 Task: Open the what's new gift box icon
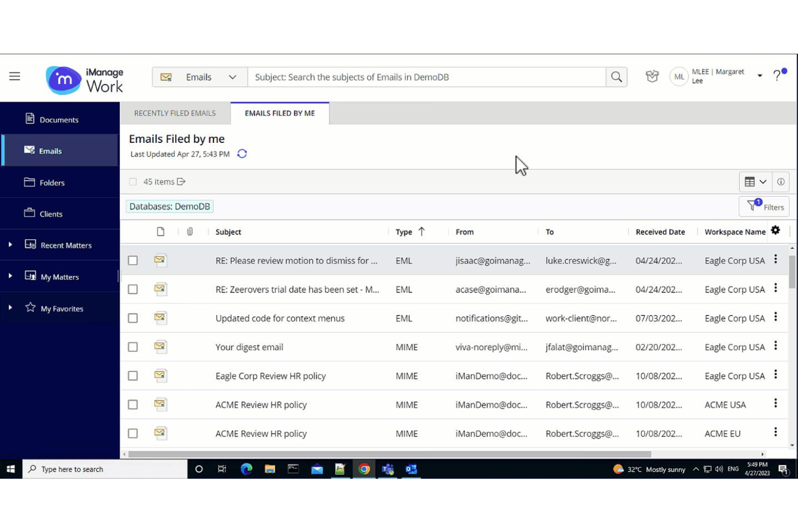pos(652,77)
